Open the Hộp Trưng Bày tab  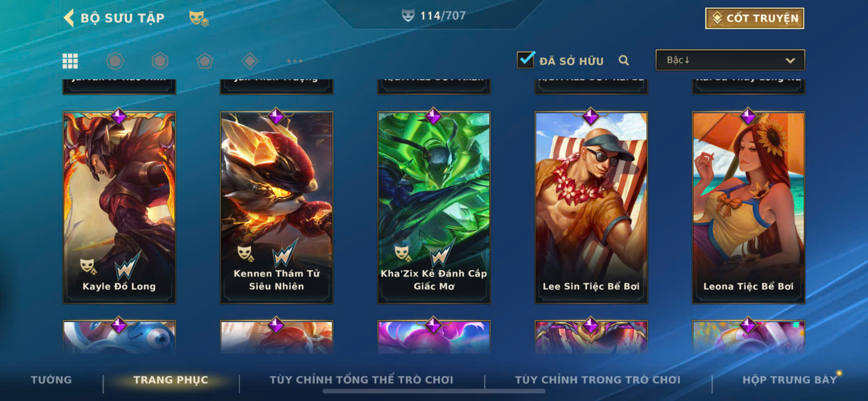tap(789, 380)
